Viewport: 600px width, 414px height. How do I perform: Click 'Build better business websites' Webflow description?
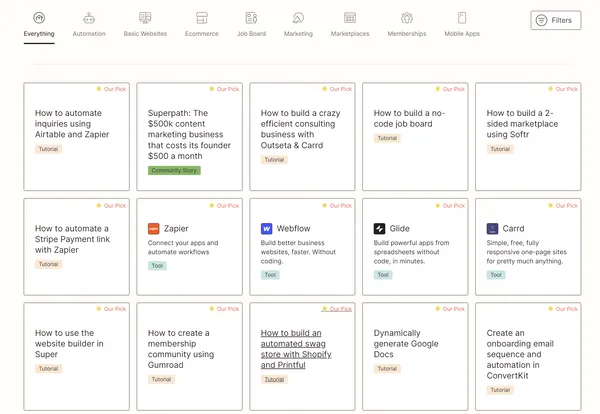pos(298,252)
